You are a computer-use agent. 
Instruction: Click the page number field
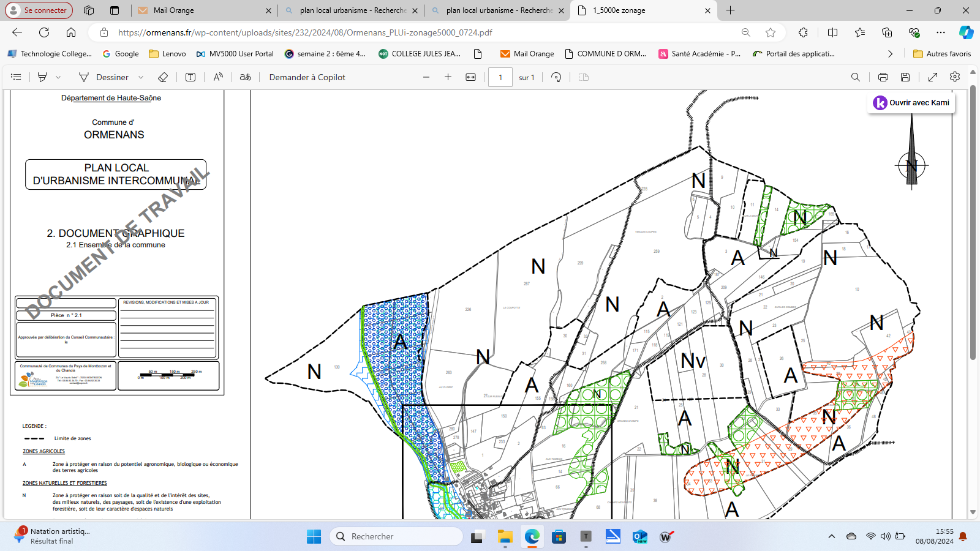pos(500,77)
